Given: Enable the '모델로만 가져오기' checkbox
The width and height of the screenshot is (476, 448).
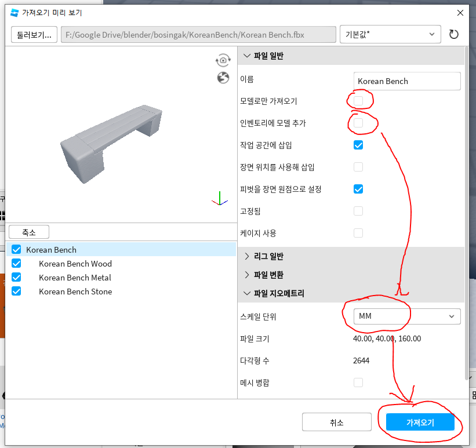Looking at the screenshot, I should click(358, 101).
